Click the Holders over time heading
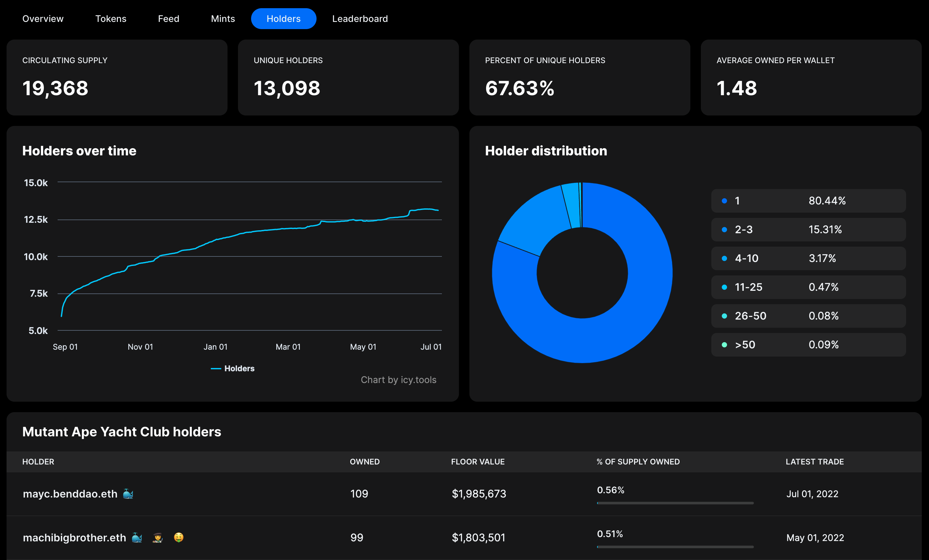This screenshot has width=929, height=560. [79, 151]
